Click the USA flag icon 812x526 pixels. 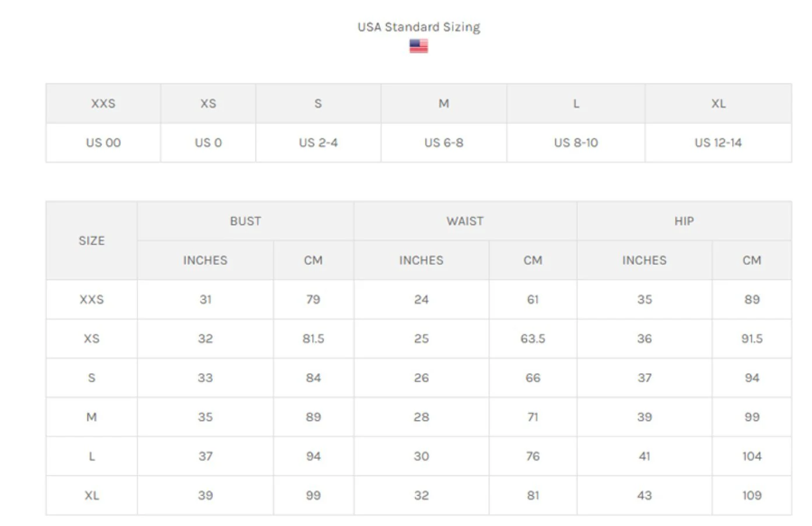click(x=418, y=45)
